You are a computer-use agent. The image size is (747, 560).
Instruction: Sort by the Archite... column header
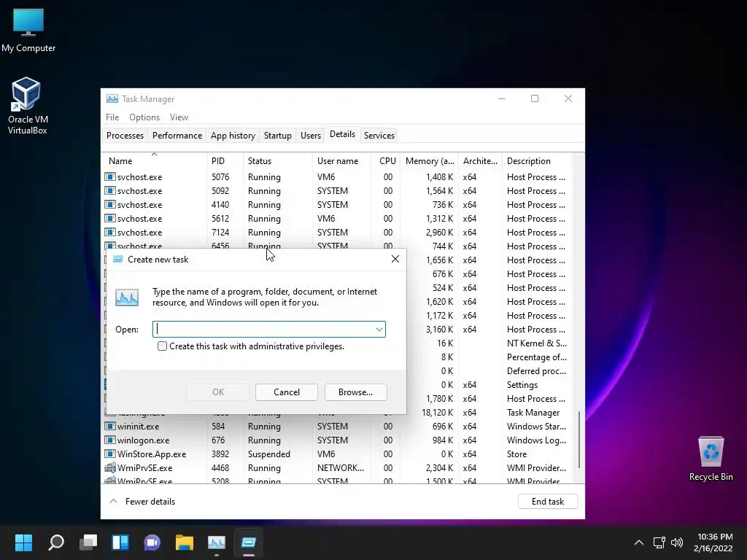(480, 161)
